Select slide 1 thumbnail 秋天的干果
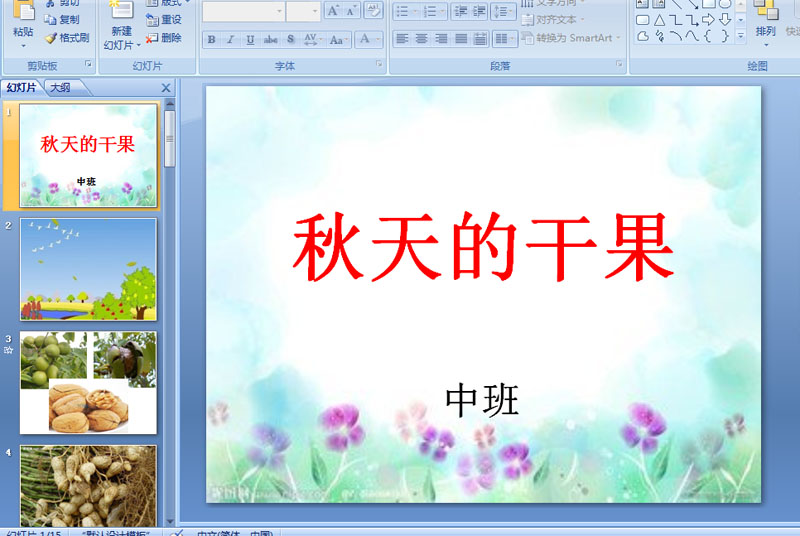800x536 pixels. [x=88, y=155]
